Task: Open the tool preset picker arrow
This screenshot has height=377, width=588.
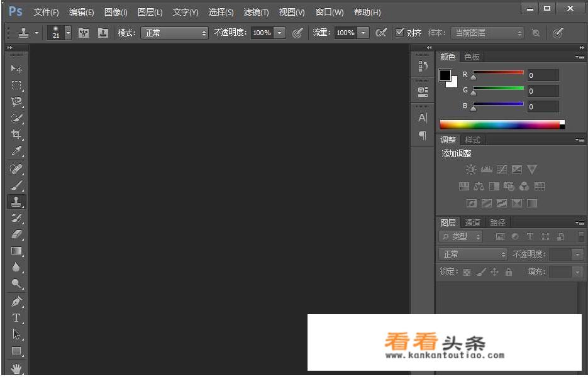Action: pyautogui.click(x=36, y=33)
